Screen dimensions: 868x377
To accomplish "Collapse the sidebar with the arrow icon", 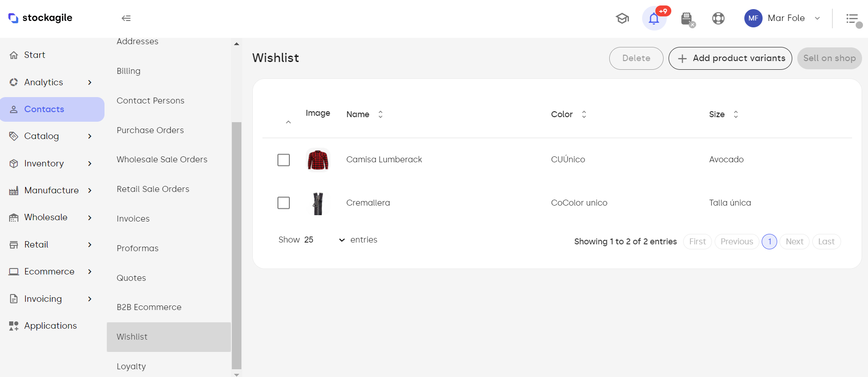I will tap(126, 18).
